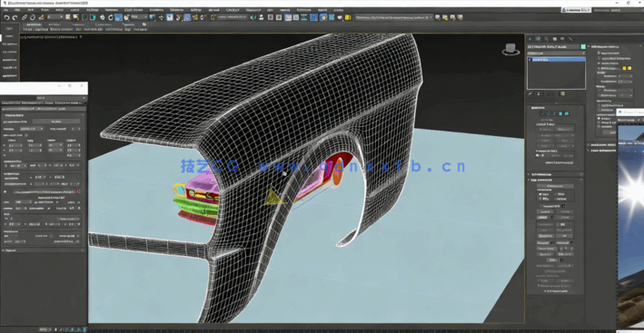Pick the Rectangular Selection Region tool
Screen dimensions: 644x333
pos(84,17)
